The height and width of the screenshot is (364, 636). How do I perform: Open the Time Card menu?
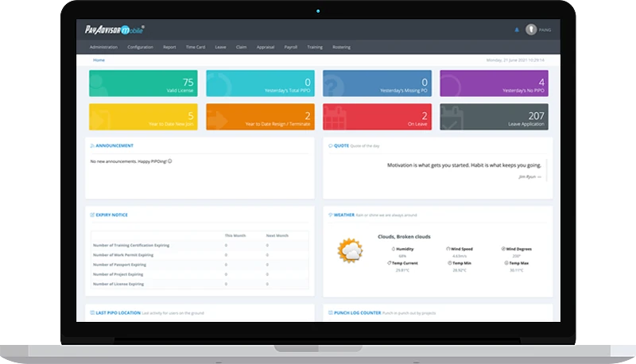[196, 47]
